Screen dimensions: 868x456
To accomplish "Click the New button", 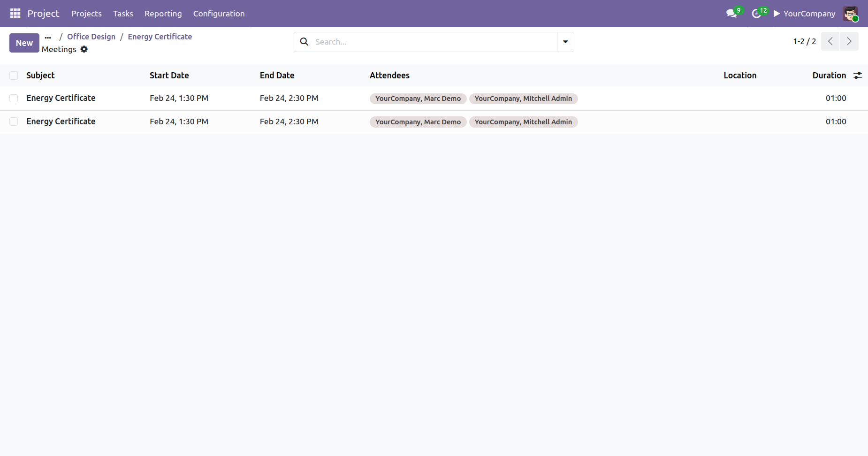I will 24,43.
